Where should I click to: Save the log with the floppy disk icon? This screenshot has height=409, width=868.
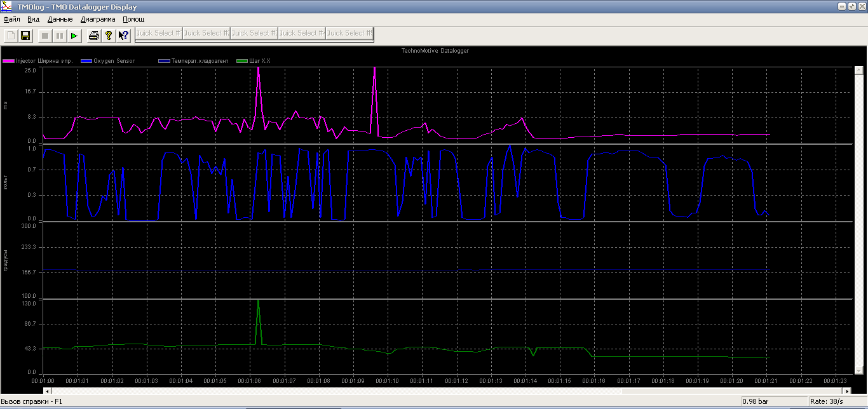pyautogui.click(x=26, y=36)
